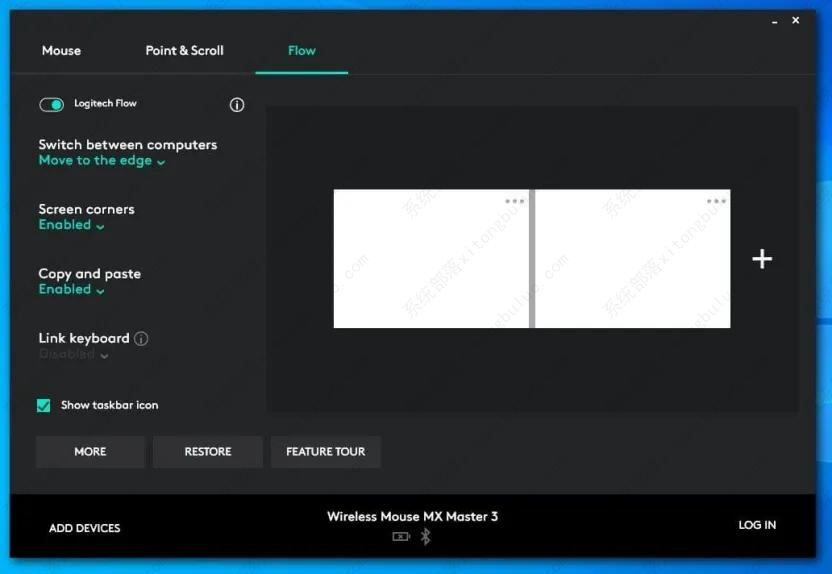Open the right computer's three-dot options menu

716,201
